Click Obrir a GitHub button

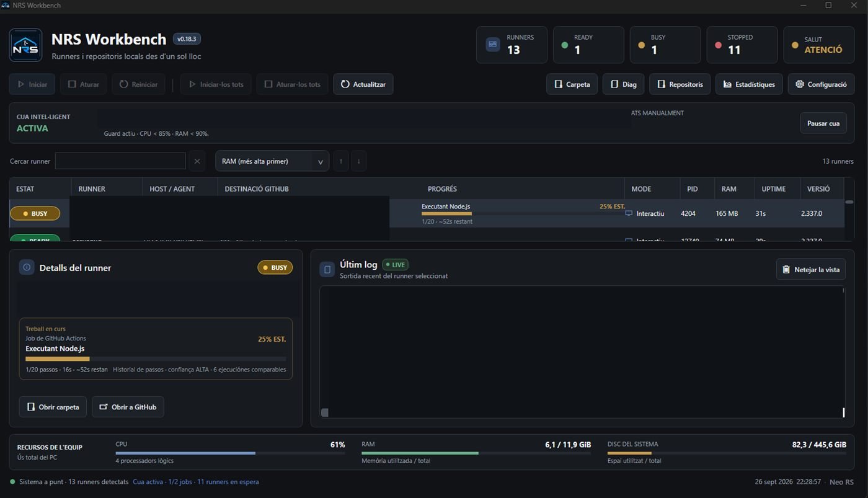point(128,407)
